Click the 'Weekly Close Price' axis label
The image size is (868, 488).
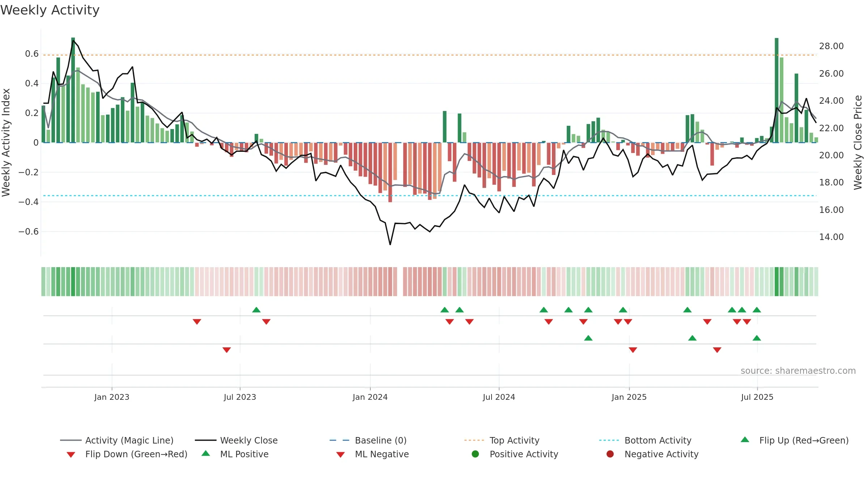coord(858,142)
